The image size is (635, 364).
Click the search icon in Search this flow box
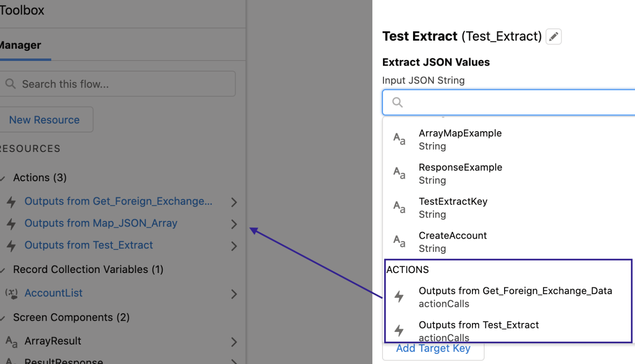click(x=10, y=83)
